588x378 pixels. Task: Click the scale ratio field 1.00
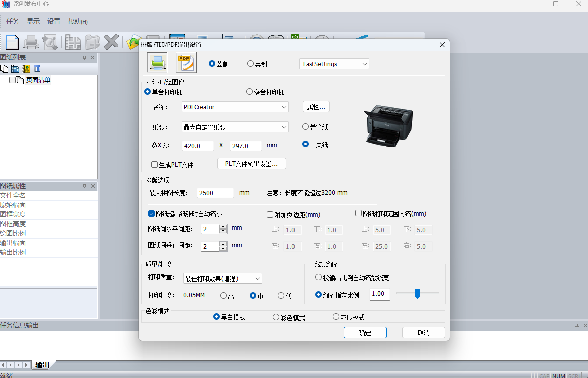tap(380, 294)
